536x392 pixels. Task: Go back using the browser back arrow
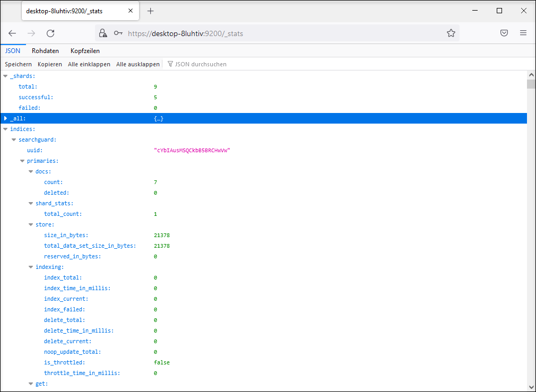click(x=12, y=33)
